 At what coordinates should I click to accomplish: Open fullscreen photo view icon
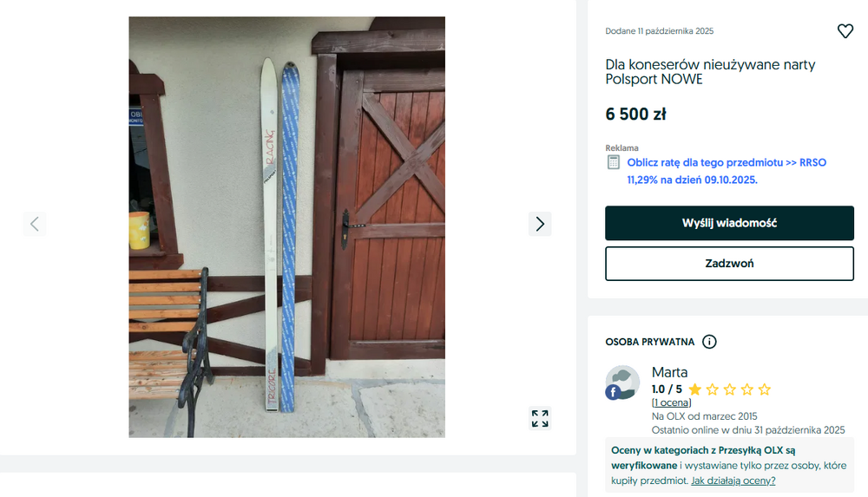(x=540, y=418)
